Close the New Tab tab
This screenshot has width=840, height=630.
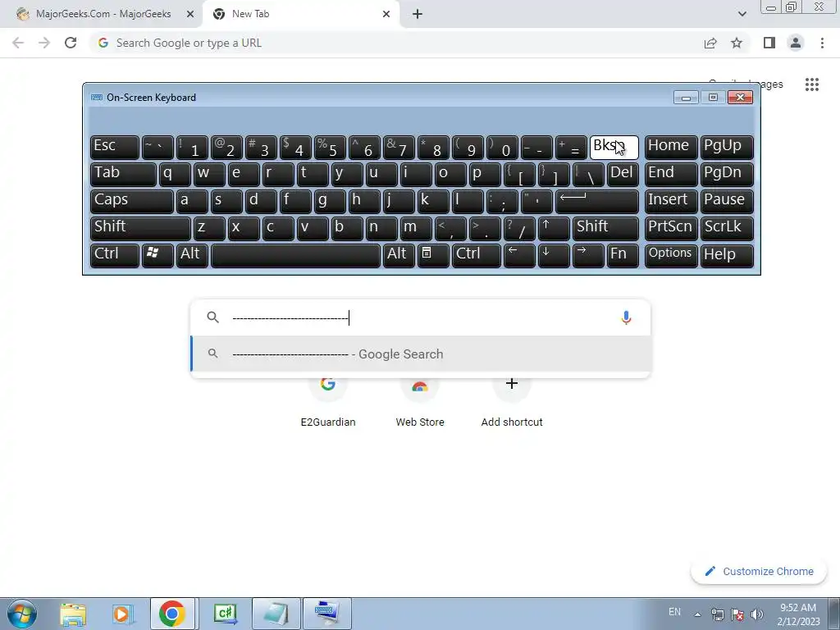[x=386, y=14]
